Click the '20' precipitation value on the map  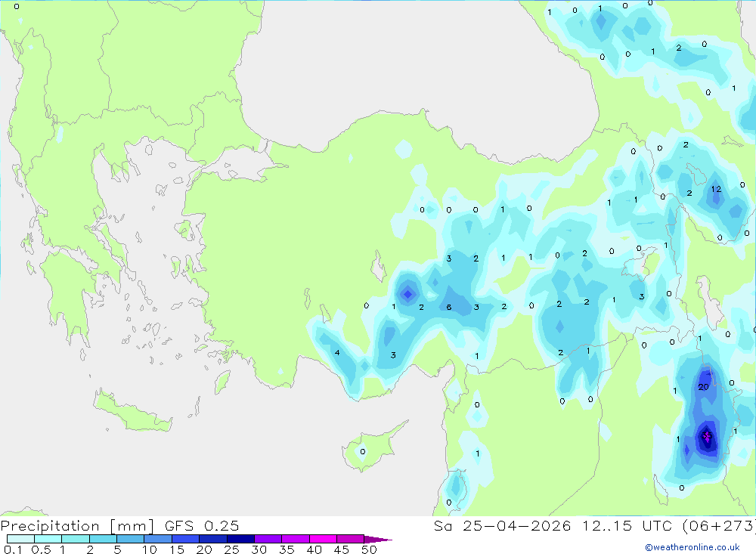coord(703,387)
